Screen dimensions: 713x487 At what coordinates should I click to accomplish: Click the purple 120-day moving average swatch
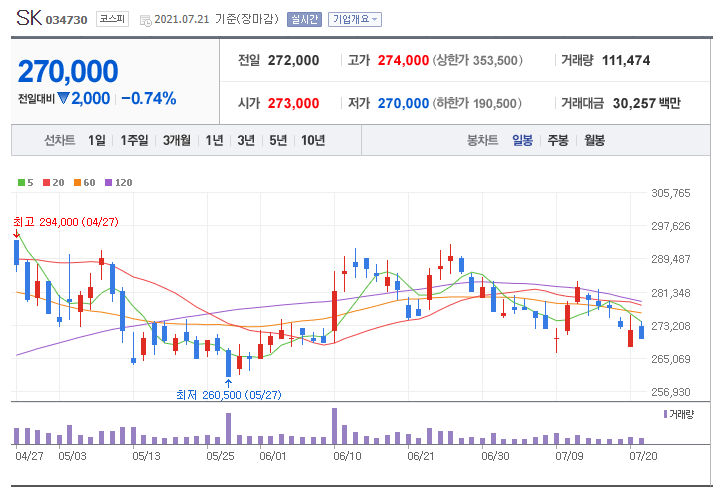point(108,183)
